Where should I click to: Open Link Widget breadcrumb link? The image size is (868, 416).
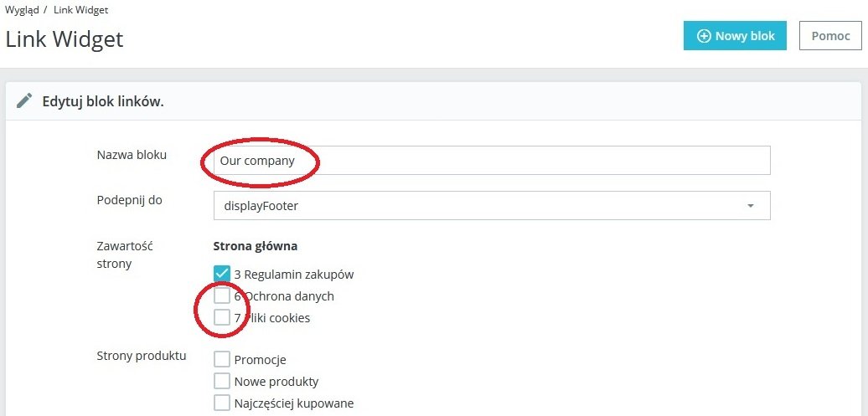[x=80, y=10]
